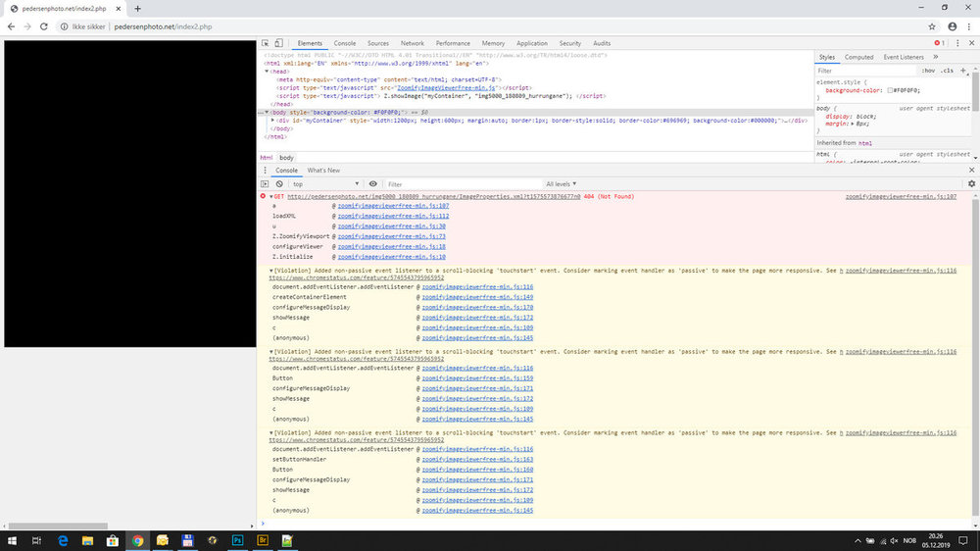This screenshot has width=980, height=551.
Task: Select the html breadcrumb
Action: coord(267,158)
